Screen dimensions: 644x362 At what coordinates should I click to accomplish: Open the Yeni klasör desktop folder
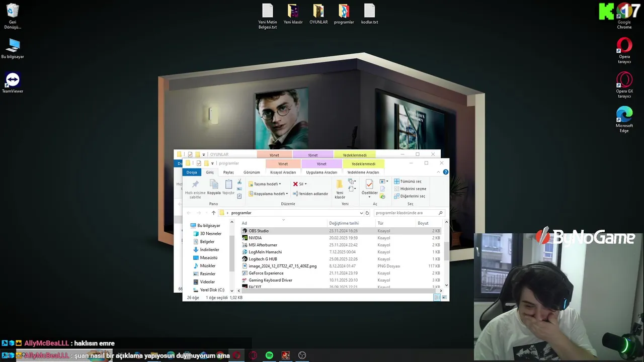tap(293, 14)
